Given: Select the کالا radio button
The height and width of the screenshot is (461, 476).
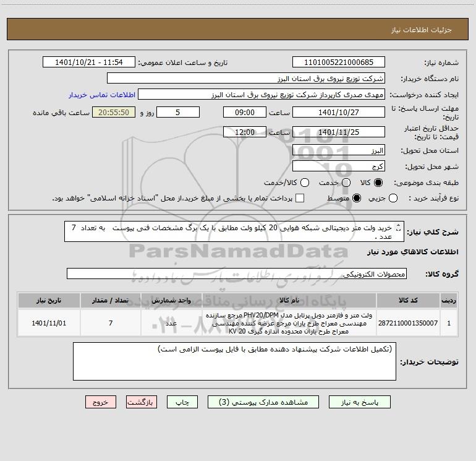Looking at the screenshot, I should [x=378, y=183].
